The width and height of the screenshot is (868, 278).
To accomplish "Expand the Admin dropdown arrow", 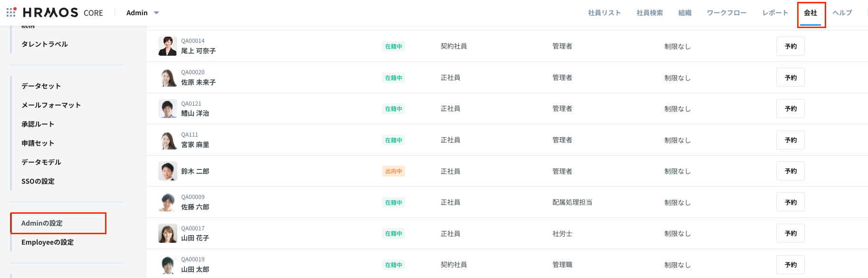I will tap(156, 13).
